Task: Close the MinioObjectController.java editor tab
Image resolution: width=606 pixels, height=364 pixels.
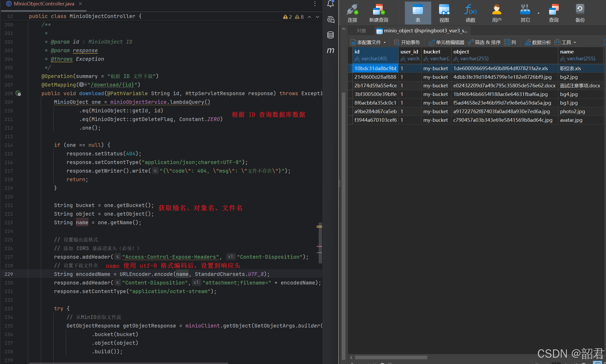Action: 80,4
